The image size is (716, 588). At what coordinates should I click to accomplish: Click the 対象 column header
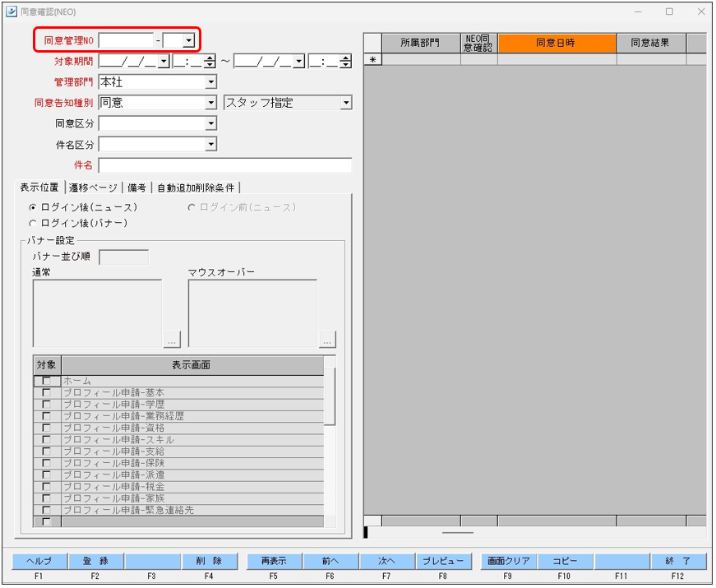[x=47, y=365]
